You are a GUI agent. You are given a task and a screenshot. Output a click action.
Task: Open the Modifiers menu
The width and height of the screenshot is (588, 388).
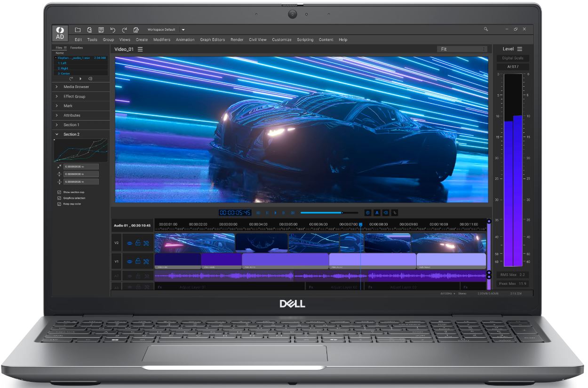(x=162, y=40)
